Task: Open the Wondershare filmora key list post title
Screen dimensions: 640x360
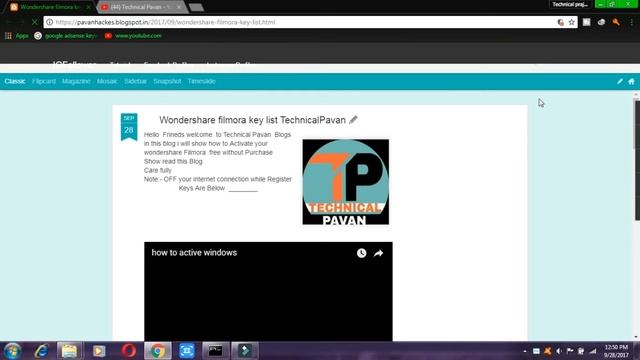Action: pyautogui.click(x=252, y=120)
